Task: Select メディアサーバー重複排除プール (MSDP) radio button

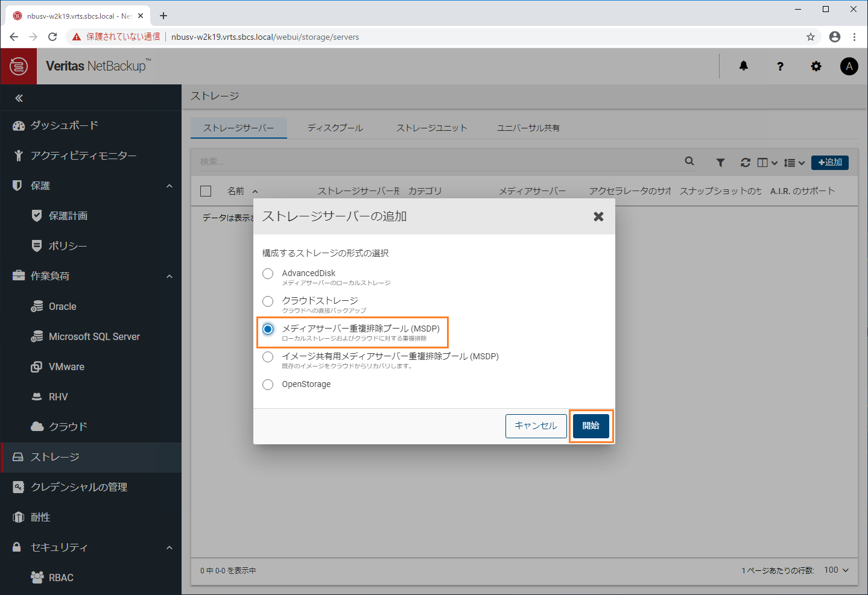Action: click(268, 329)
